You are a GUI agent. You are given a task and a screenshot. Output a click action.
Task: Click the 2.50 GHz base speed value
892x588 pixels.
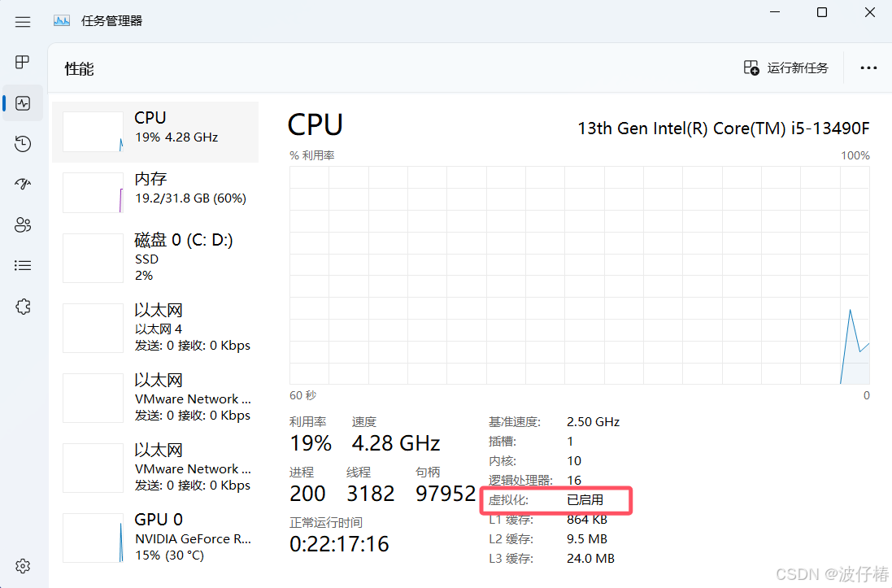(593, 422)
